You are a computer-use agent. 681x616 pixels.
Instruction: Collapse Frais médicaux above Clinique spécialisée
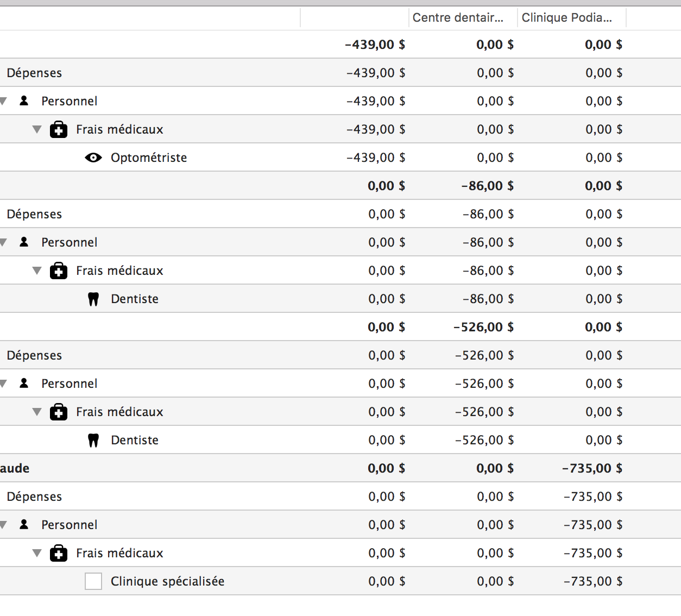coord(37,553)
